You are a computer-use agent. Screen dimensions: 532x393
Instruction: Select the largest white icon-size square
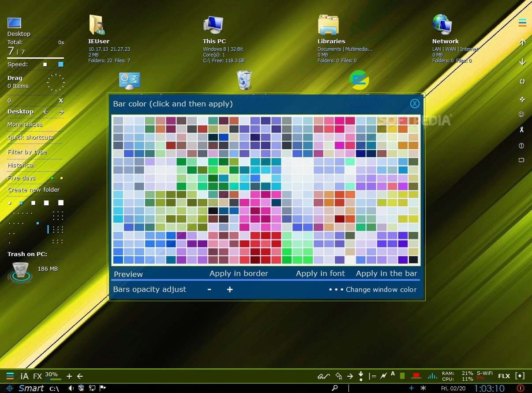(x=61, y=203)
